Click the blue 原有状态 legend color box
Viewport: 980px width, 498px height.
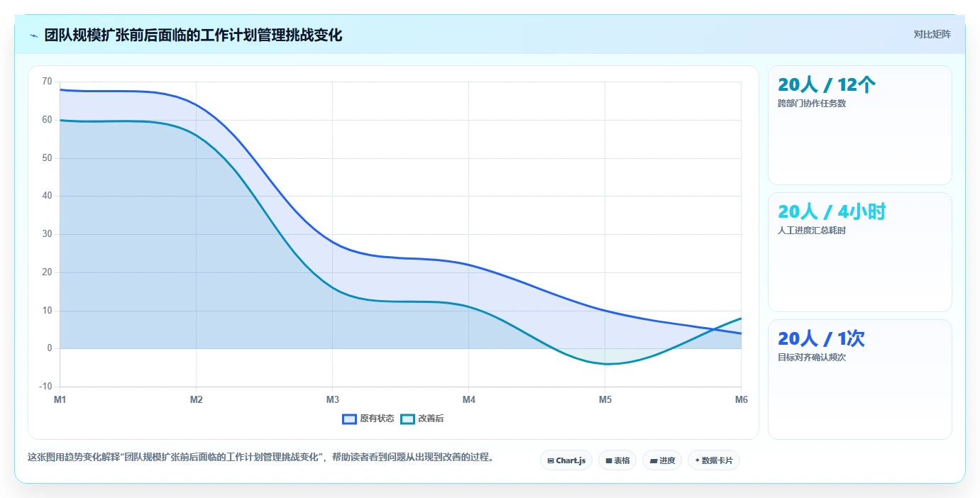(349, 419)
